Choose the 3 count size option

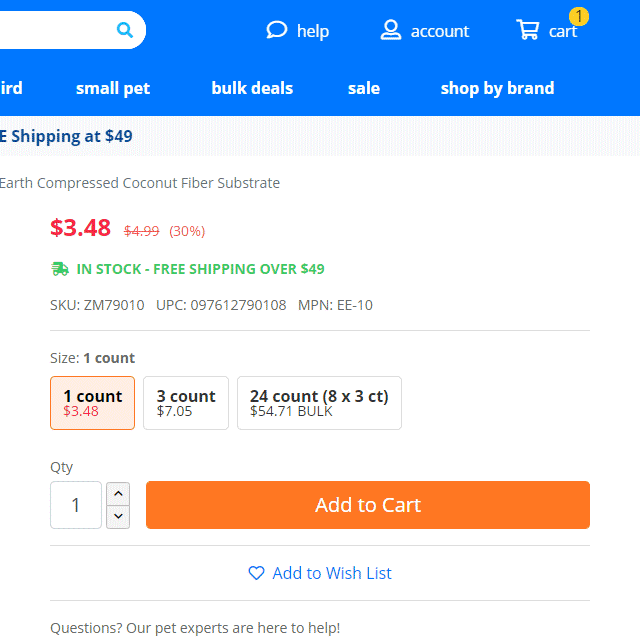[x=186, y=403]
